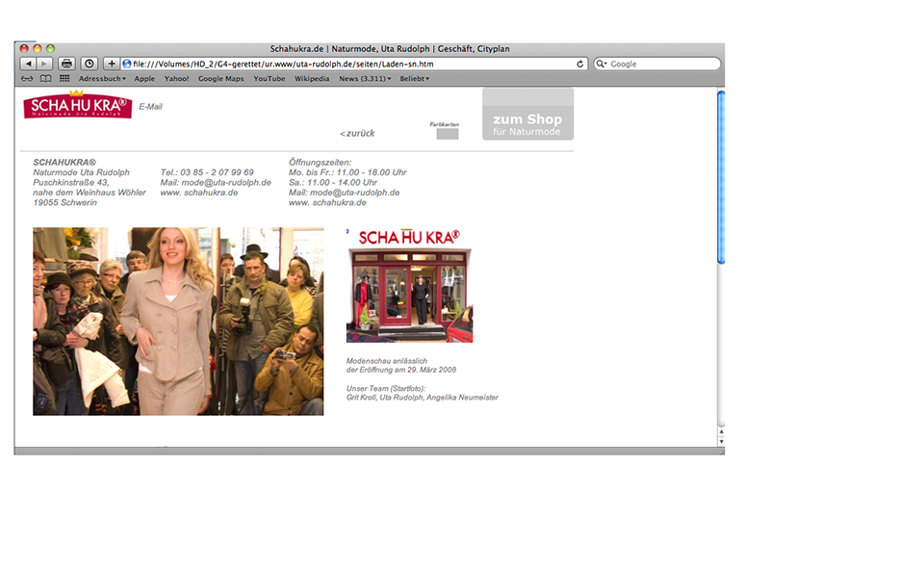Viewport: 924px width, 569px height.
Task: Click the Print page icon
Action: [66, 64]
